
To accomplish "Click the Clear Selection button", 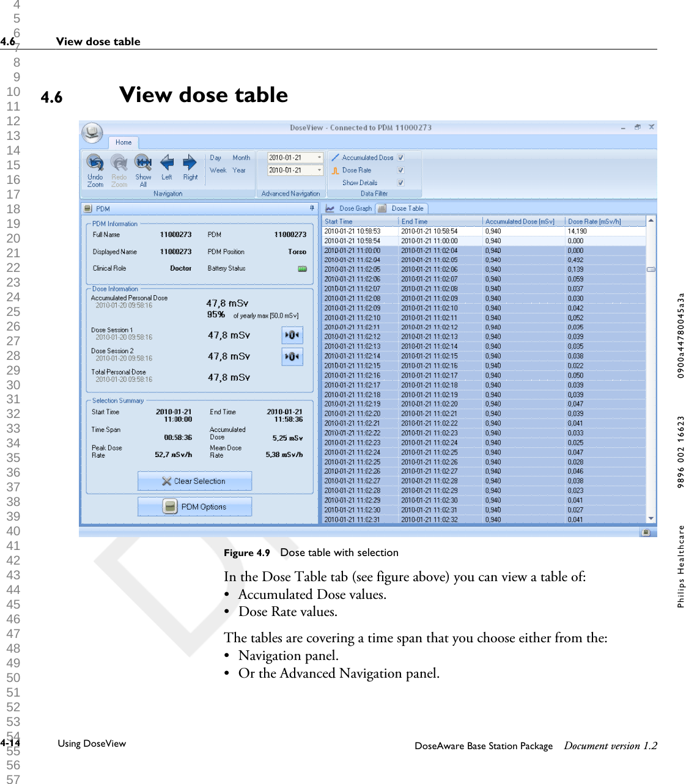I will coord(194,481).
